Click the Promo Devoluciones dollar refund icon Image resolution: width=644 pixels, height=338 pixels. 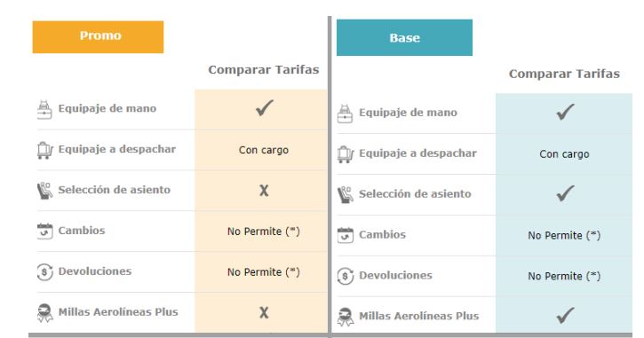point(44,271)
